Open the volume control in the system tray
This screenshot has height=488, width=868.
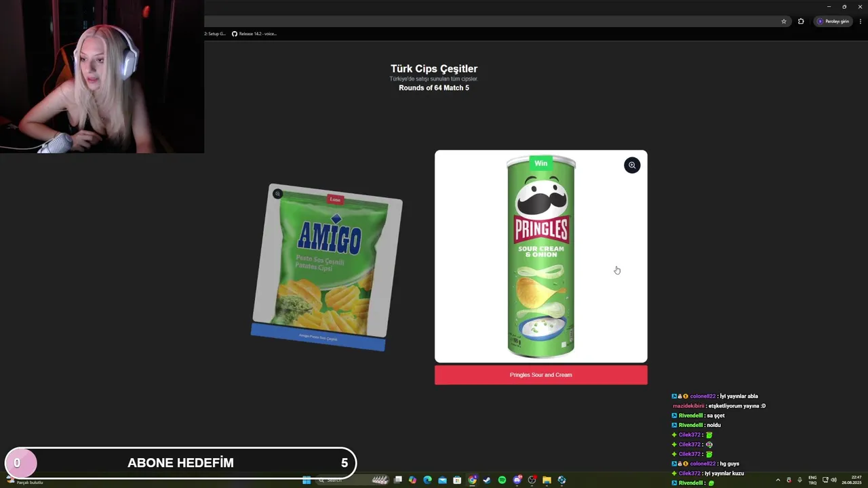[833, 480]
